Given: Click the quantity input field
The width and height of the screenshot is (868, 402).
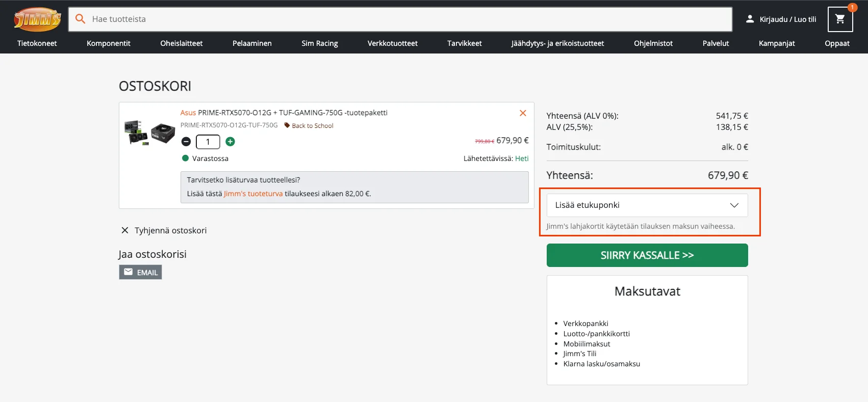Looking at the screenshot, I should tap(208, 142).
